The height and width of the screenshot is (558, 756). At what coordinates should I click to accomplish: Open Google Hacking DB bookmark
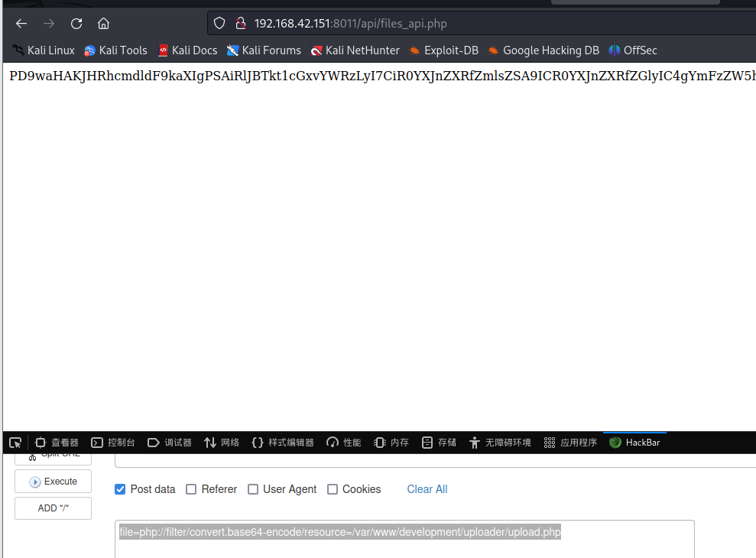[543, 50]
